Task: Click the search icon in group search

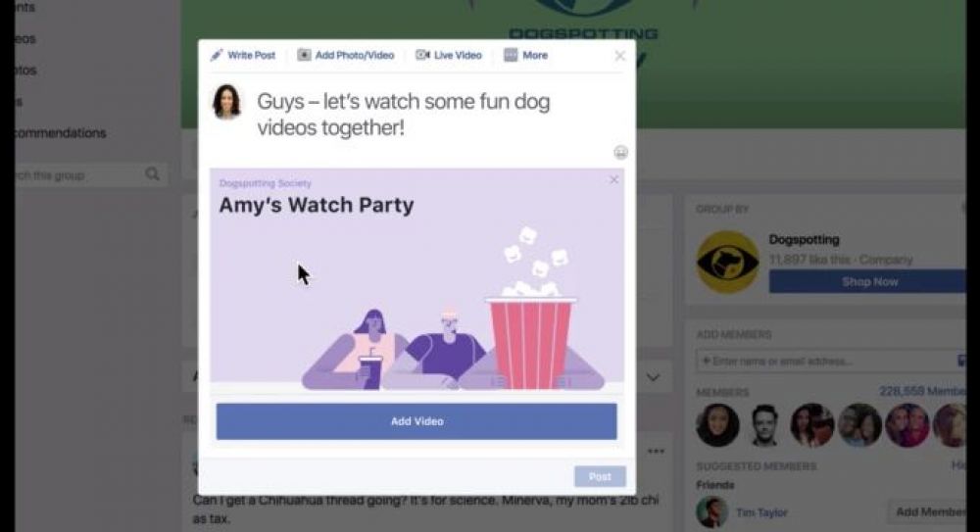Action: click(x=152, y=173)
